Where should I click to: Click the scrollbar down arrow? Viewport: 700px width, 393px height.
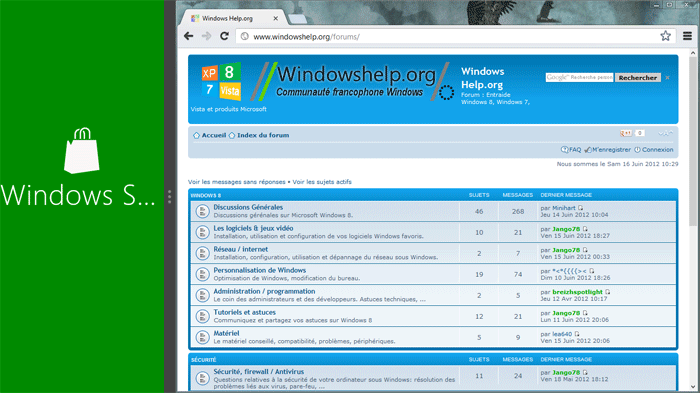(693, 387)
